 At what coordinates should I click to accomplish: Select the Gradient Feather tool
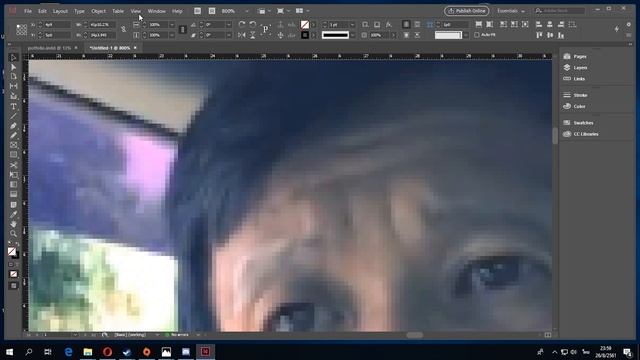click(13, 194)
